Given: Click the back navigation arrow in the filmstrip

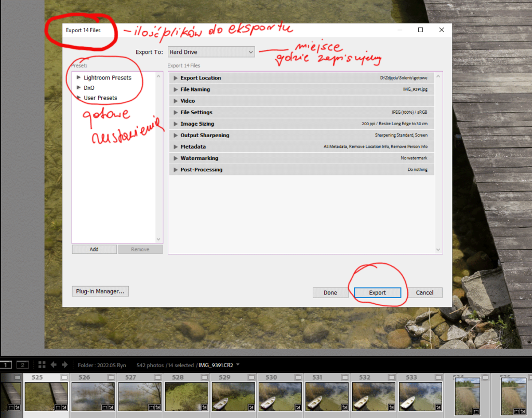Looking at the screenshot, I should pos(54,365).
